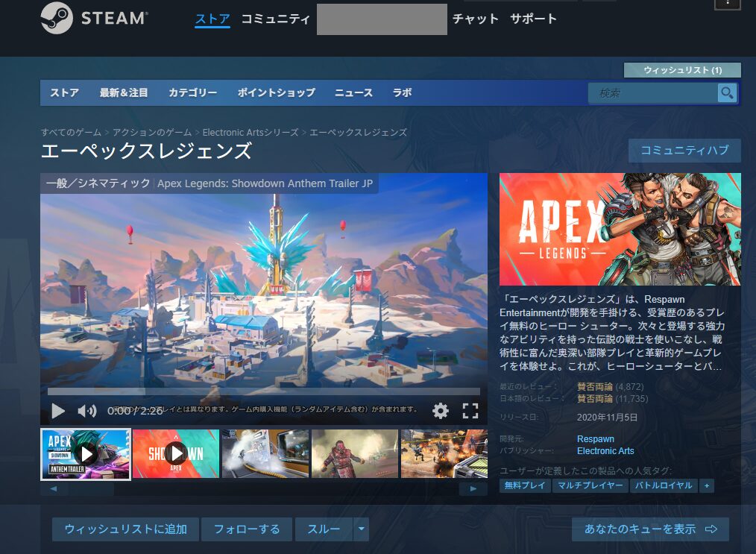Open the Respawn developer link
This screenshot has width=756, height=554.
click(x=595, y=439)
